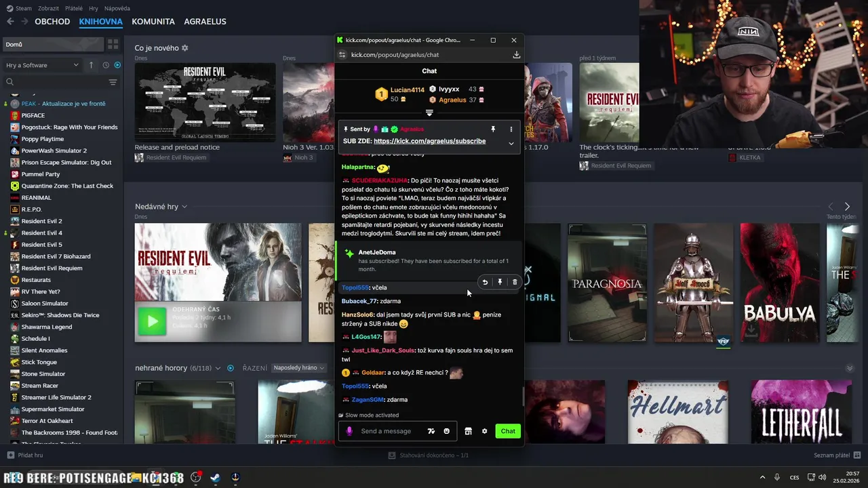
Task: Go forward with Steam navigation arrow
Action: tap(24, 21)
